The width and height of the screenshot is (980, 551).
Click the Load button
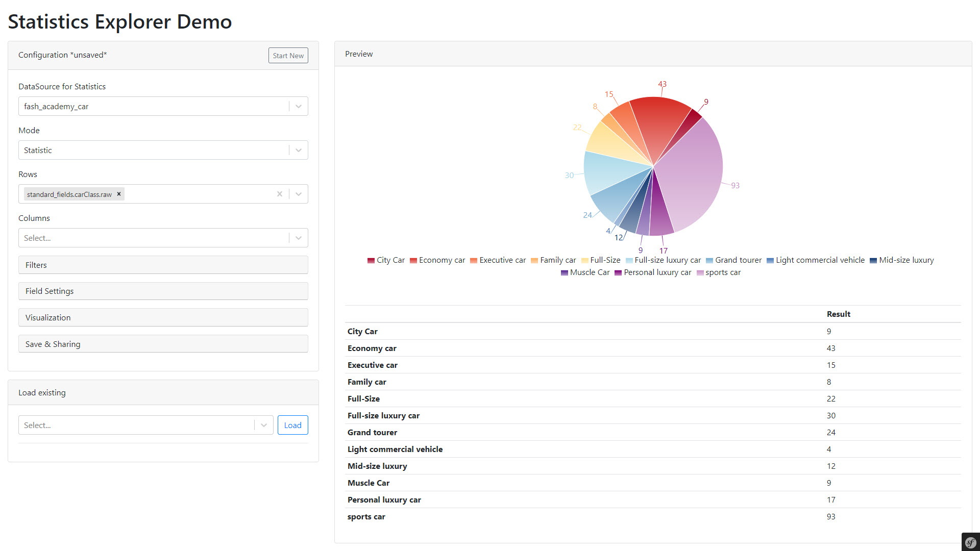[x=292, y=425]
